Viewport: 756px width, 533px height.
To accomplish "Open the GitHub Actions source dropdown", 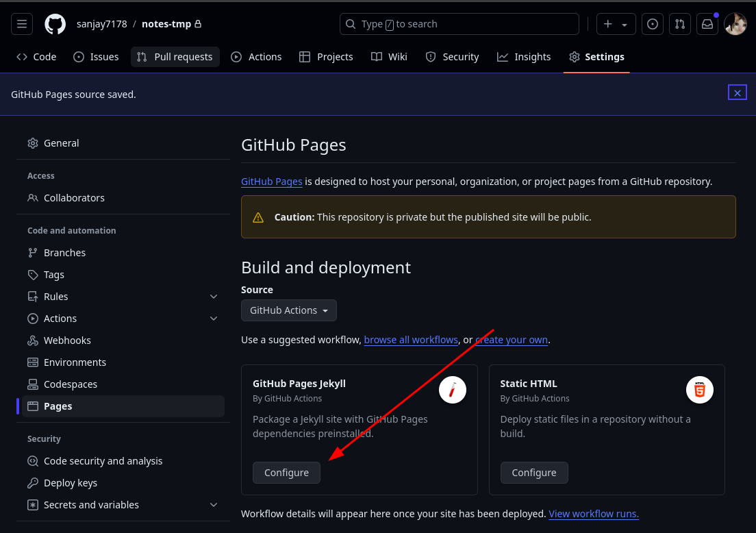I will click(288, 310).
